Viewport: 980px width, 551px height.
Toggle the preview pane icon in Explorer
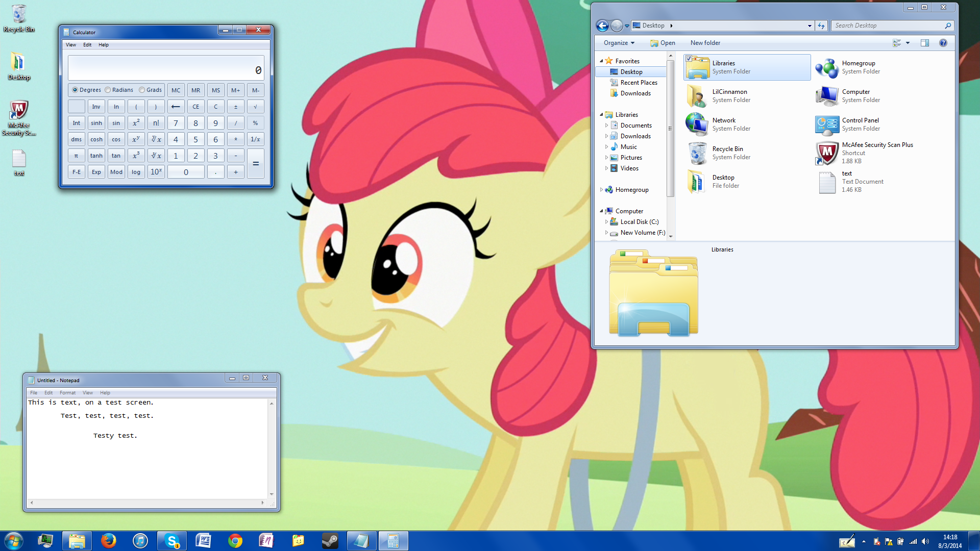pos(924,43)
